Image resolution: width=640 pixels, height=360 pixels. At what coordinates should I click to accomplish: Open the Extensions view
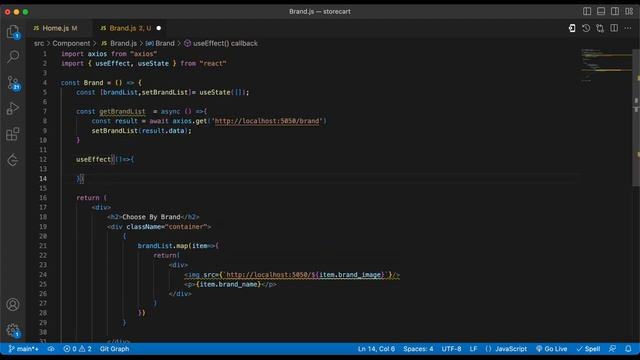[13, 134]
